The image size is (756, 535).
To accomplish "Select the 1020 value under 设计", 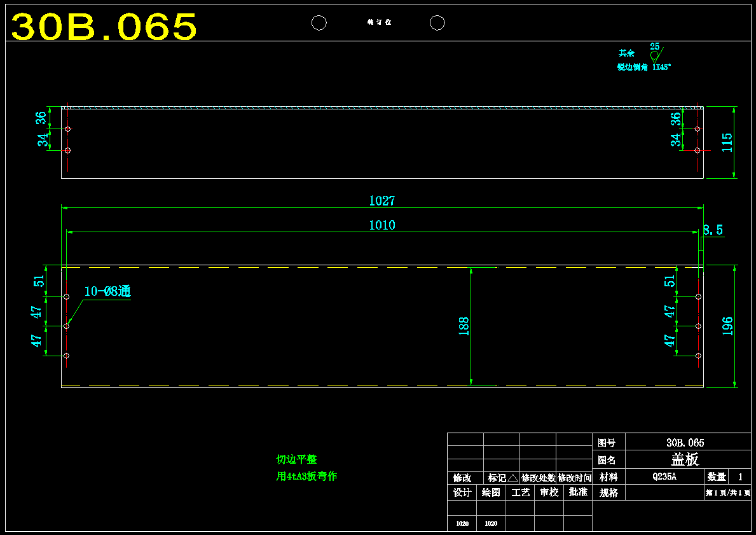I will coord(462,524).
